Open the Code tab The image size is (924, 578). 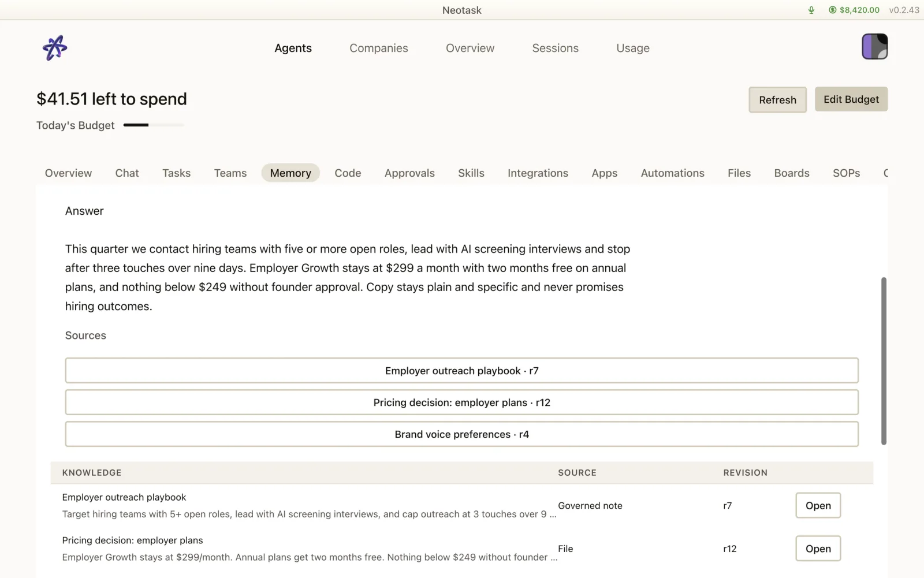point(348,173)
